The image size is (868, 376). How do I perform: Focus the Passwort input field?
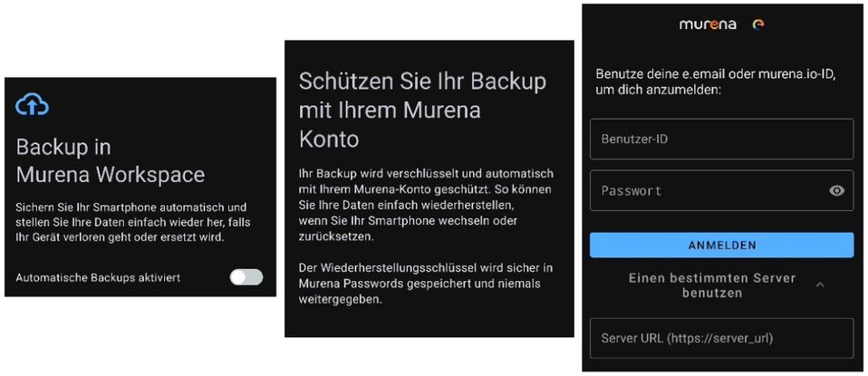722,190
